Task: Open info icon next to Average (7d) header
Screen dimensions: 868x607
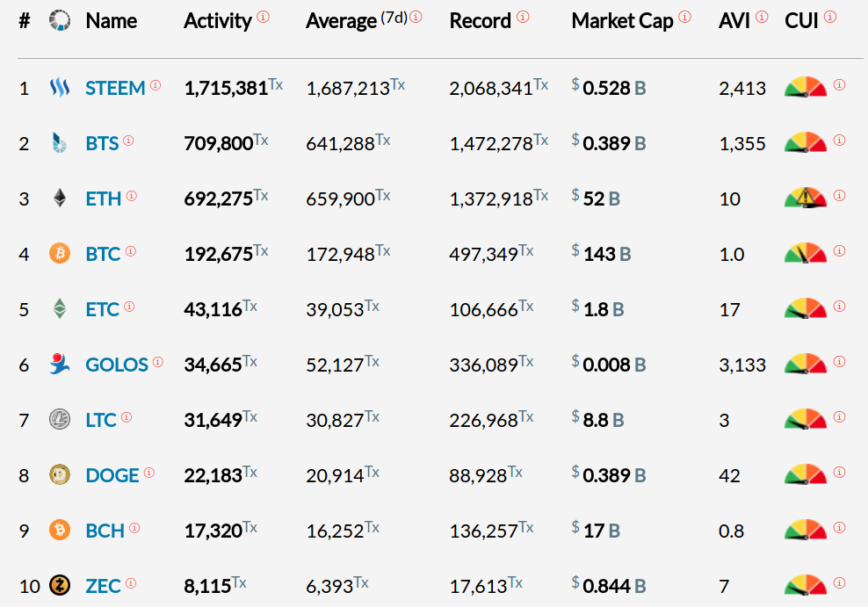Action: click(416, 17)
